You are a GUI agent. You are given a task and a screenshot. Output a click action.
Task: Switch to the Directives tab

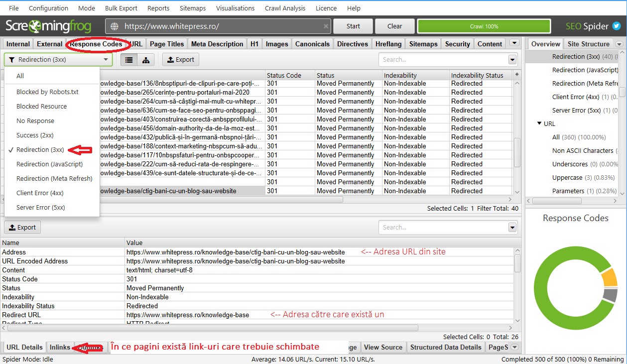coord(353,44)
